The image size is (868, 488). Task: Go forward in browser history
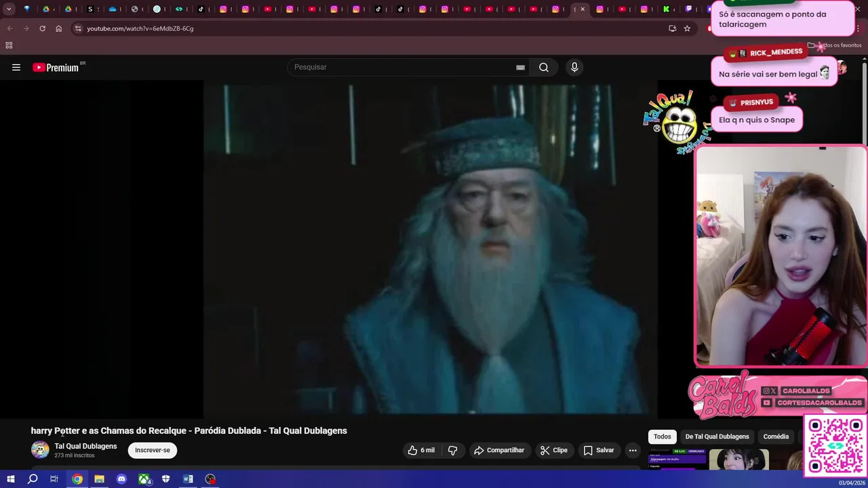[26, 28]
